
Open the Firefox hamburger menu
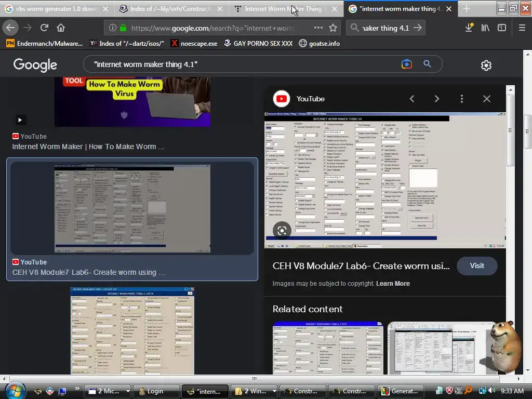coord(522,28)
